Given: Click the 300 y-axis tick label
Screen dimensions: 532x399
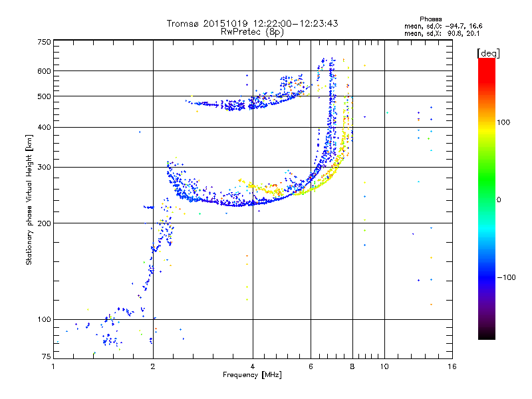Looking at the screenshot, I should tap(44, 168).
